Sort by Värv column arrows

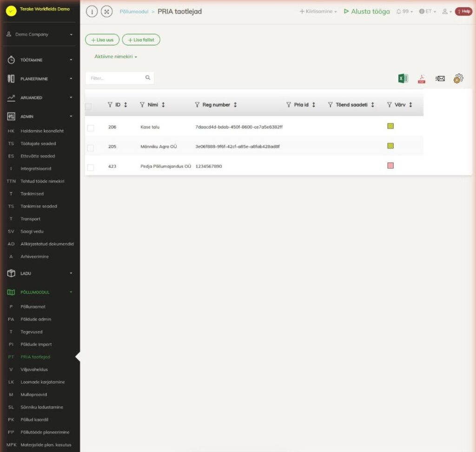point(410,105)
